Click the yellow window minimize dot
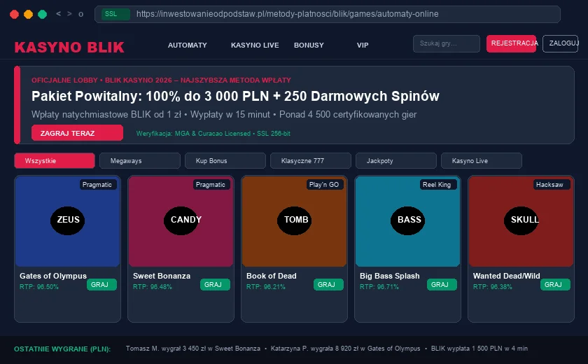Screen dimensions: 588x364 (28, 14)
